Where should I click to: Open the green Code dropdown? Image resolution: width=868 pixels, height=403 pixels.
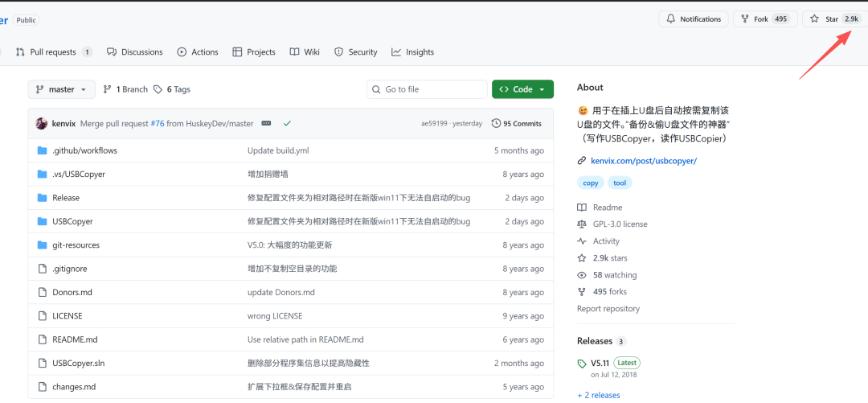[x=522, y=89]
